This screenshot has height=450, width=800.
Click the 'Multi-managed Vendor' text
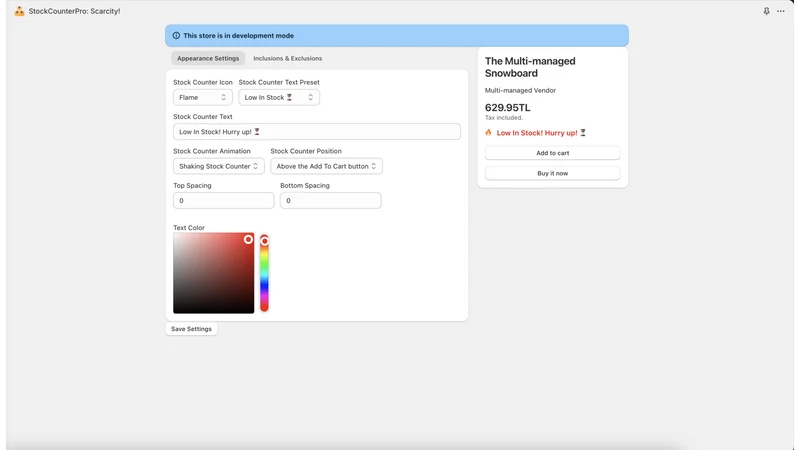coord(520,90)
